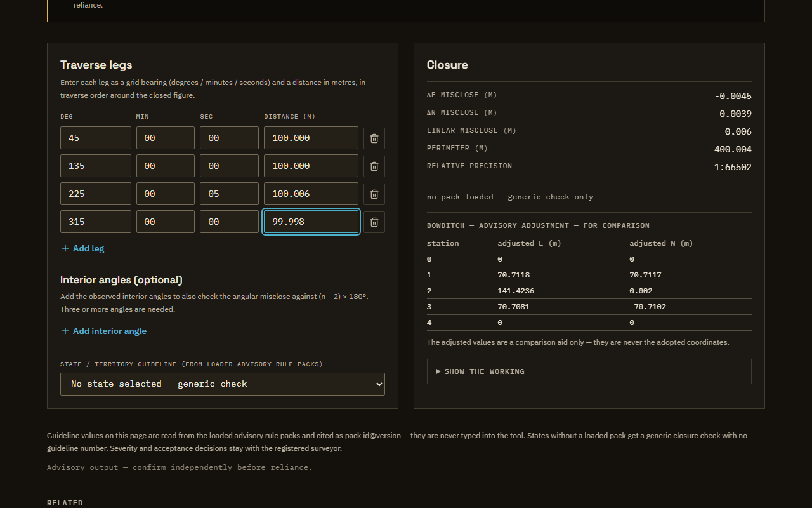
Task: Expand the Show the working section
Action: pyautogui.click(x=589, y=371)
